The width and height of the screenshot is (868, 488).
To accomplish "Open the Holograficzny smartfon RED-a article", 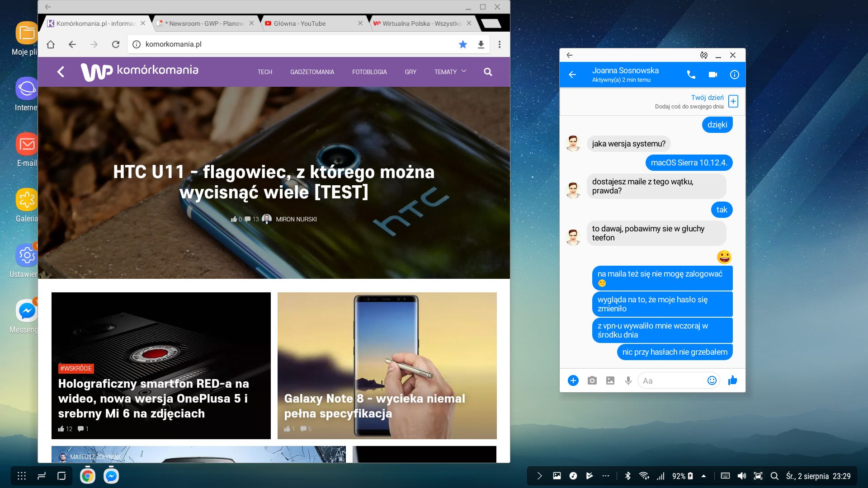I will tap(154, 398).
